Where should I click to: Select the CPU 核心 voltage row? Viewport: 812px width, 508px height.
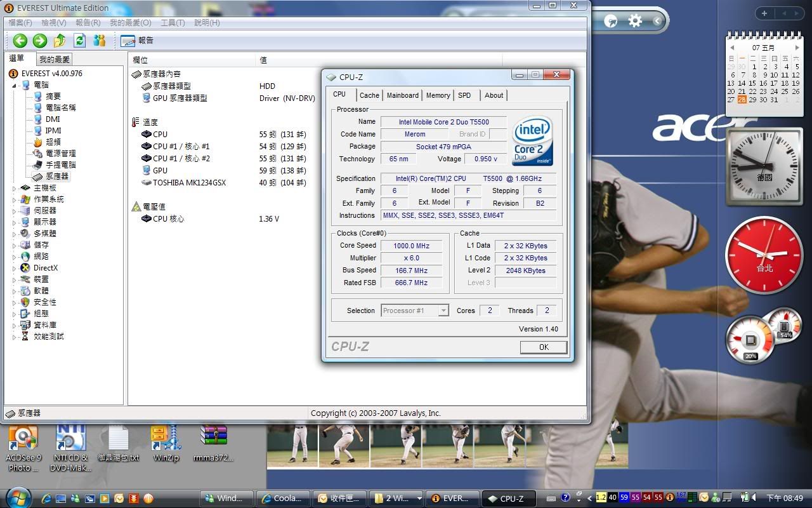click(163, 218)
